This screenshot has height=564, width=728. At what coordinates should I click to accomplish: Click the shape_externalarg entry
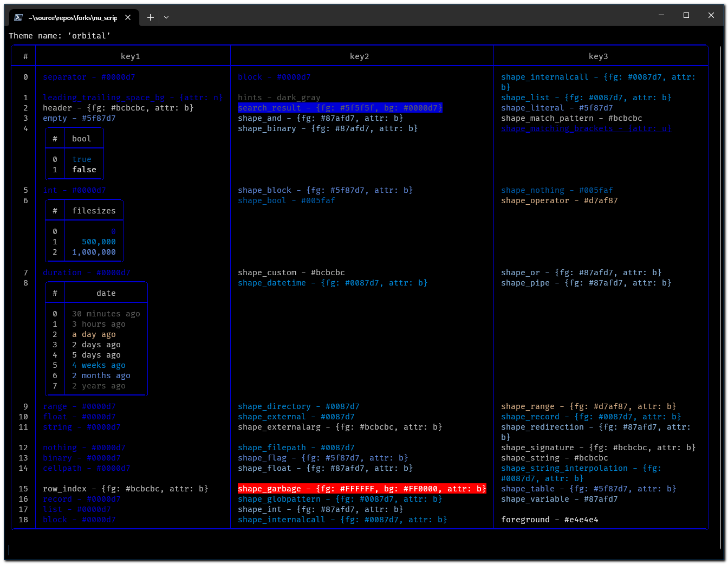[340, 427]
